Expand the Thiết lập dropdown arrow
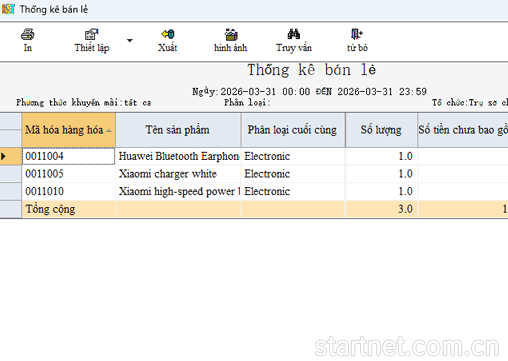Image resolution: width=508 pixels, height=361 pixels. (130, 40)
